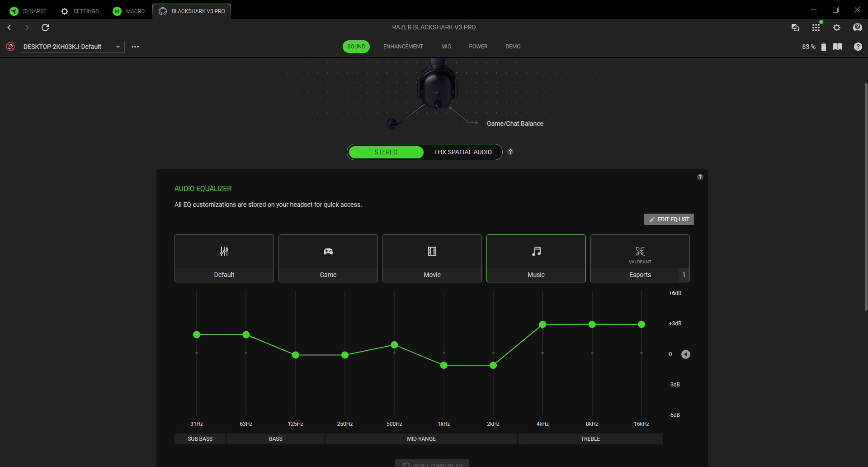Screen dimensions: 868x467
Task: Click the help icon beside THX Spatial Audio
Action: tap(510, 152)
